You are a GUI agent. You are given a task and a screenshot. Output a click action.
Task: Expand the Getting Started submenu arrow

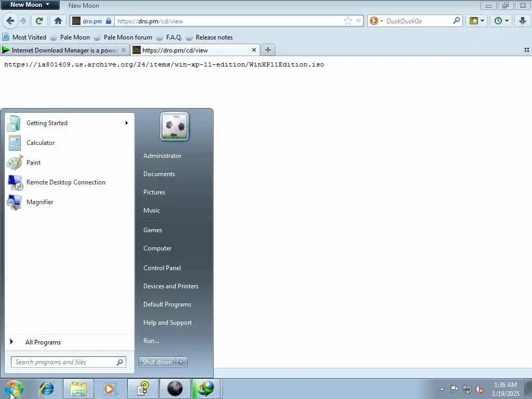coord(127,123)
